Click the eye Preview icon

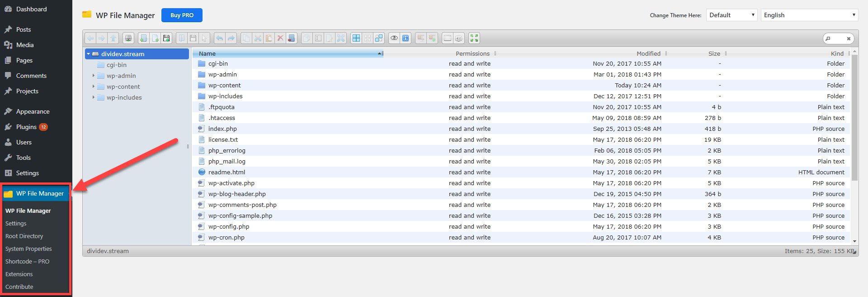(x=394, y=38)
